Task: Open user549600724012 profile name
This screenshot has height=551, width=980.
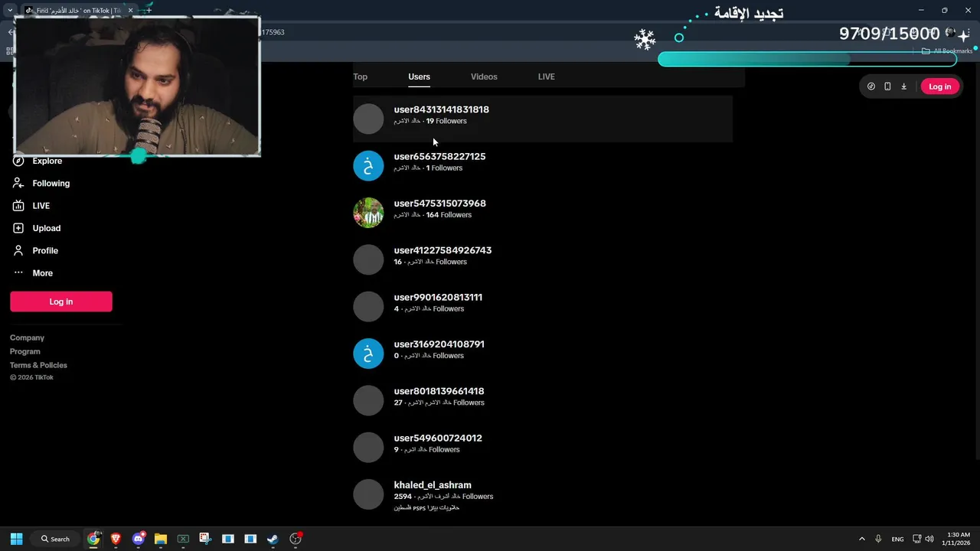Action: (x=438, y=438)
